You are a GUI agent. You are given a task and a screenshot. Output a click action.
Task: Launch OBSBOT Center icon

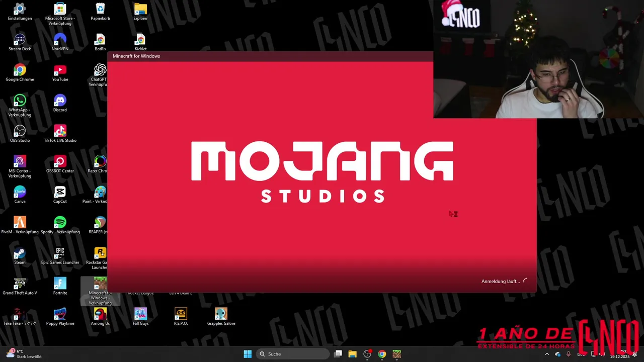tap(60, 164)
